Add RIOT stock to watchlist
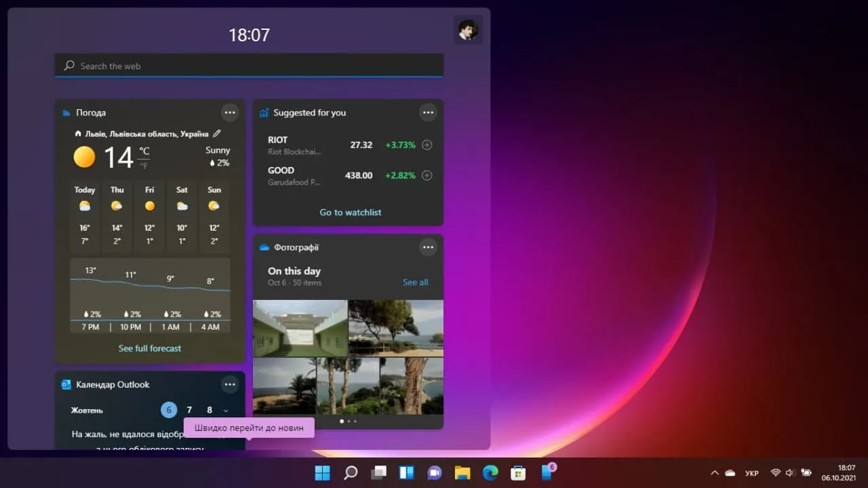The image size is (868, 488). pos(427,145)
